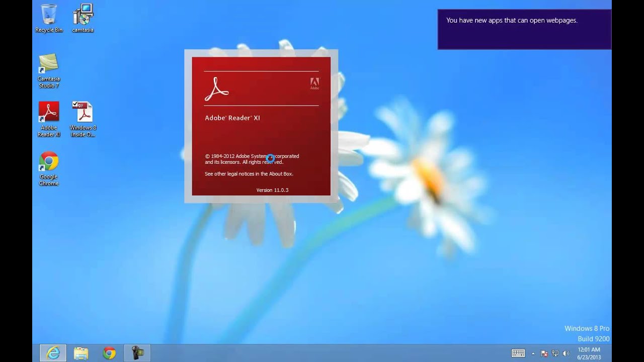
Task: Click the new apps webpage notification
Action: [x=524, y=29]
